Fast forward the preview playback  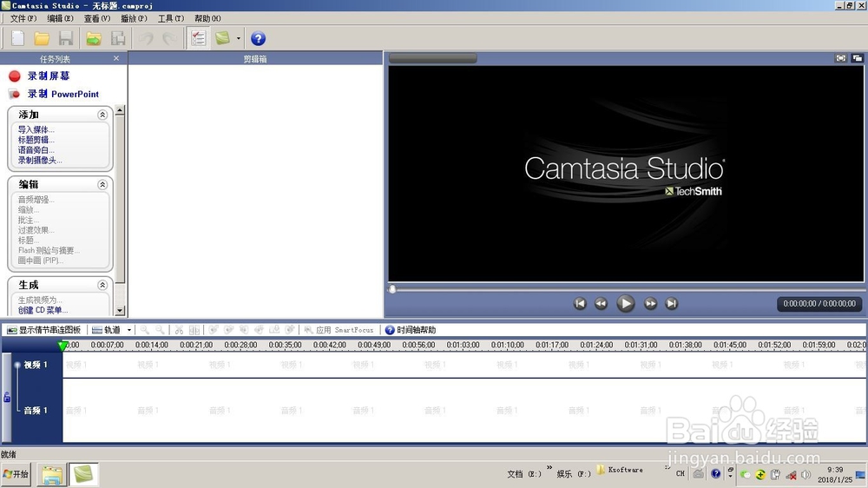pos(650,304)
